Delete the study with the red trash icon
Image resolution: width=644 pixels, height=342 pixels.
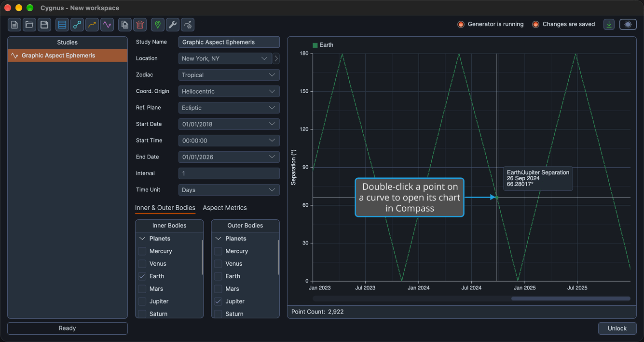pyautogui.click(x=140, y=25)
